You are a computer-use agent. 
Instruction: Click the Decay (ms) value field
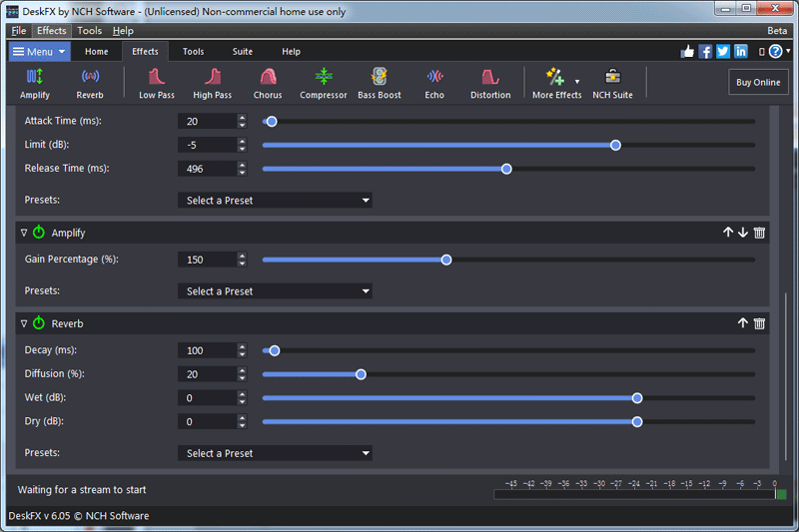pyautogui.click(x=208, y=350)
